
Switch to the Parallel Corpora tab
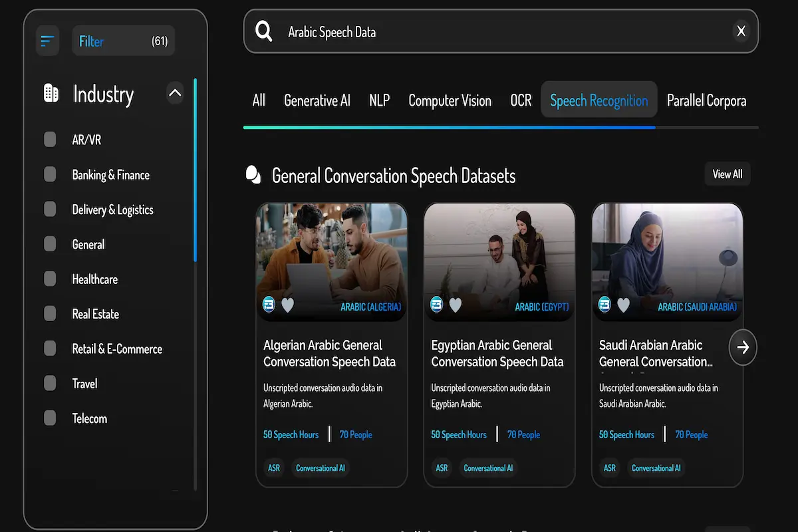coord(706,100)
